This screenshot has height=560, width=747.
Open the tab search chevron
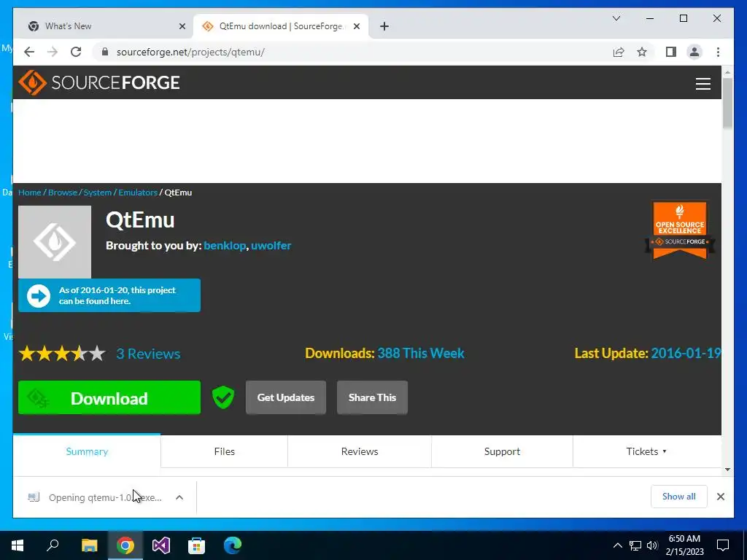[x=616, y=18]
